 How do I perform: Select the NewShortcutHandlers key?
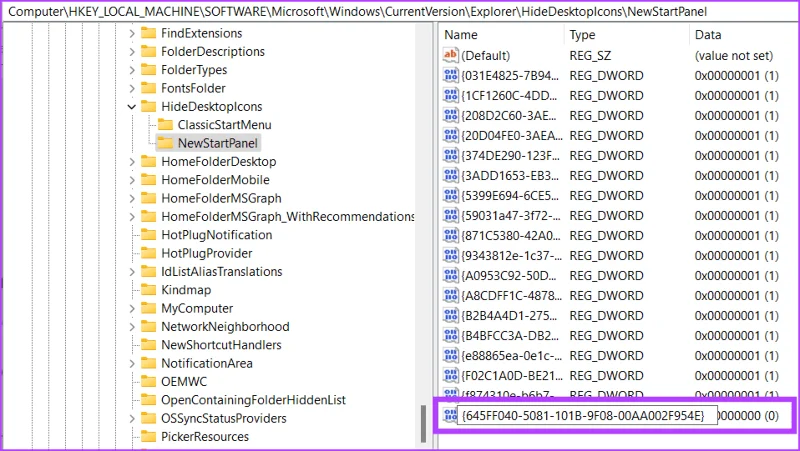pyautogui.click(x=221, y=345)
